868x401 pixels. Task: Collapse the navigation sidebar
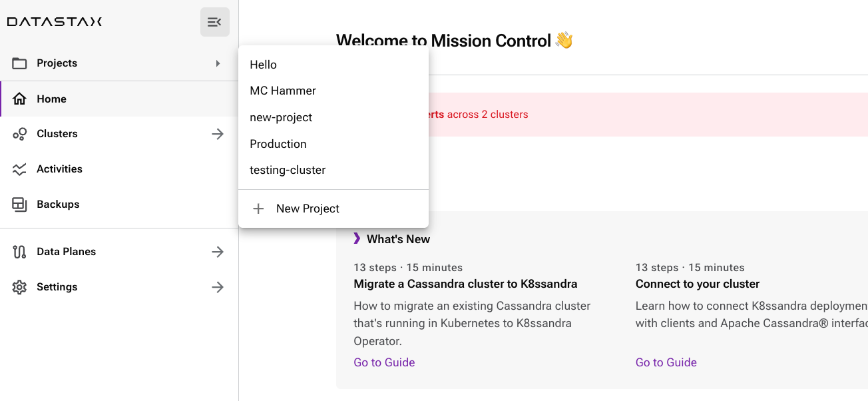(214, 21)
